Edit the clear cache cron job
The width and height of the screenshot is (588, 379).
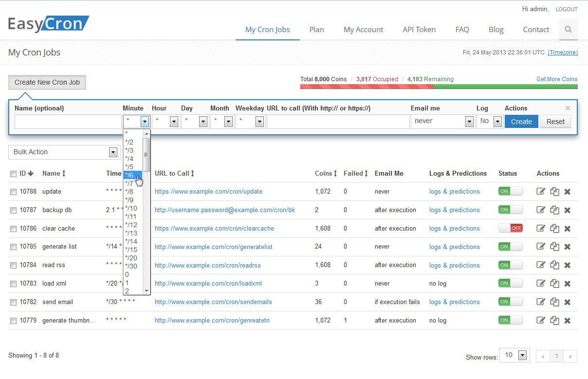tap(541, 228)
